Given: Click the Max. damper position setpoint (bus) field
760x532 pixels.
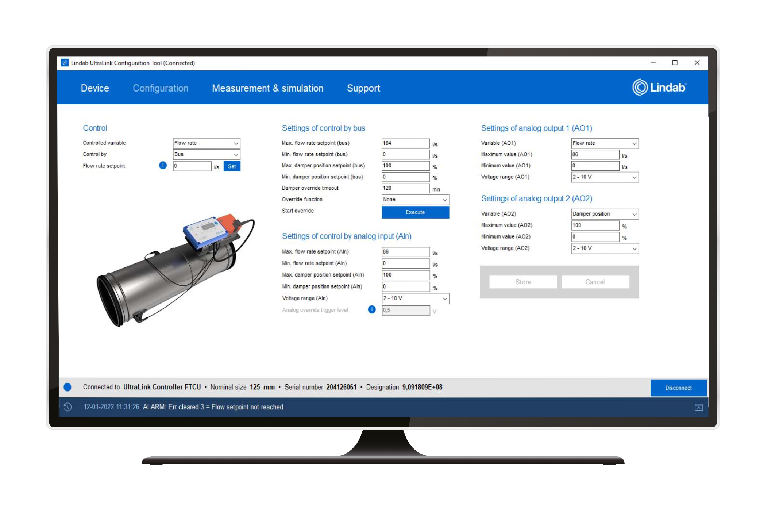Looking at the screenshot, I should coord(405,166).
